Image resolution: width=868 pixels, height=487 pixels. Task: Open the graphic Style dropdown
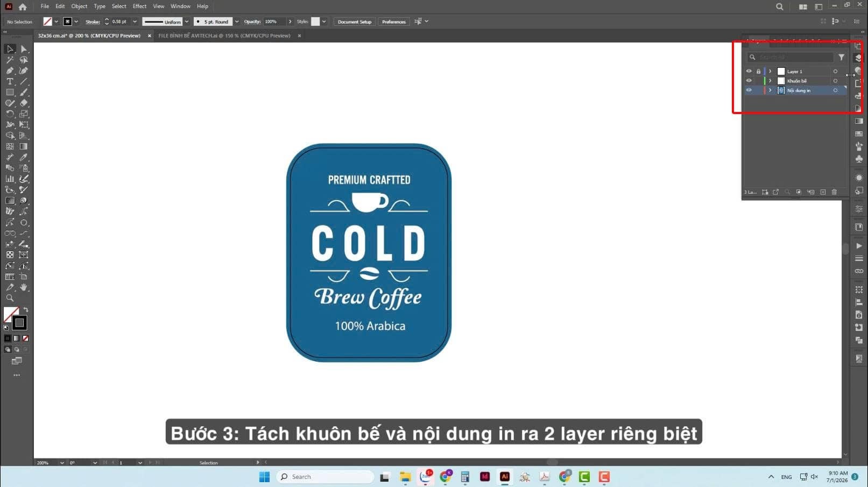[324, 22]
